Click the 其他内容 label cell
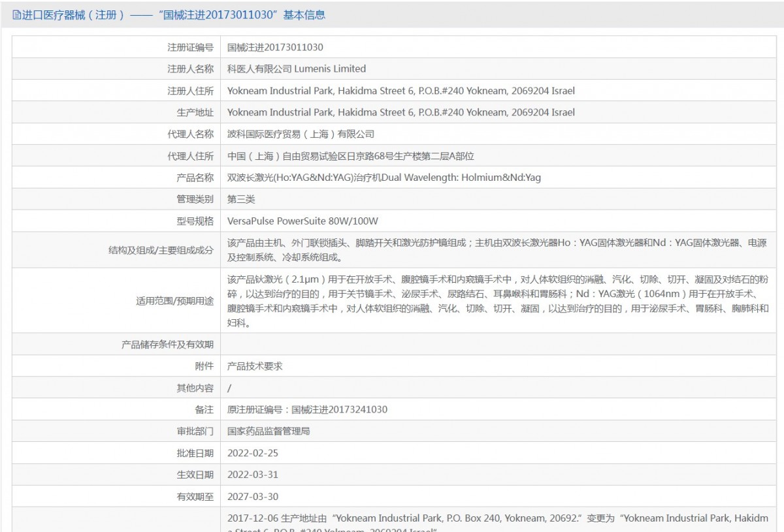This screenshot has height=532, width=784. tap(116, 388)
